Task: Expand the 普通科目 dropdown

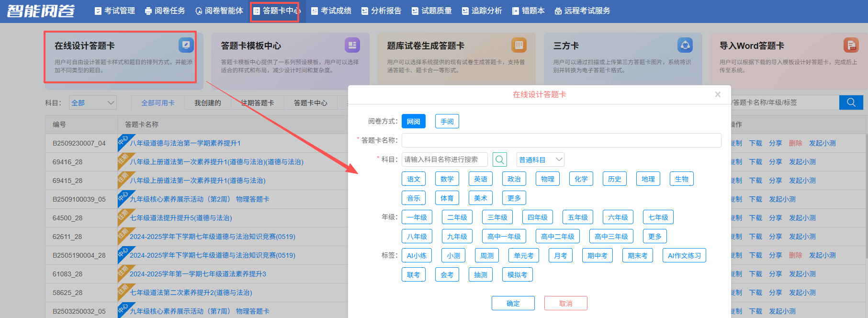Action: (540, 159)
